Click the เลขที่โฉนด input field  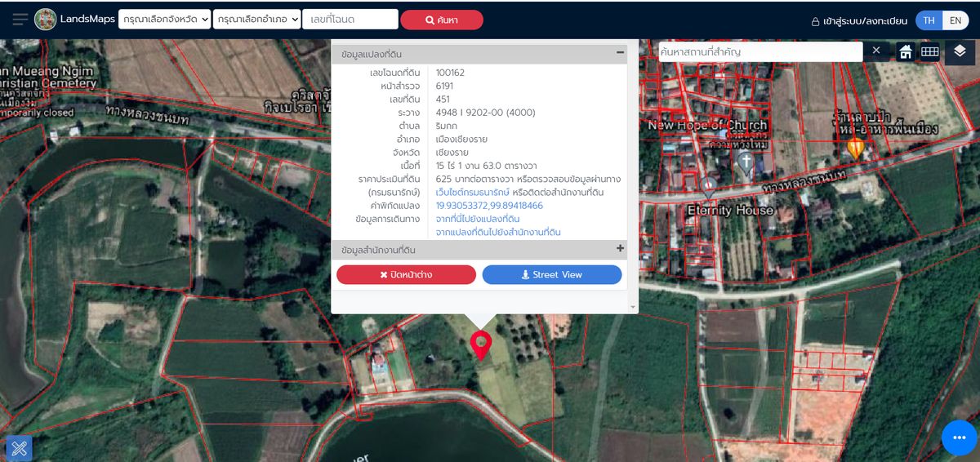[x=350, y=20]
